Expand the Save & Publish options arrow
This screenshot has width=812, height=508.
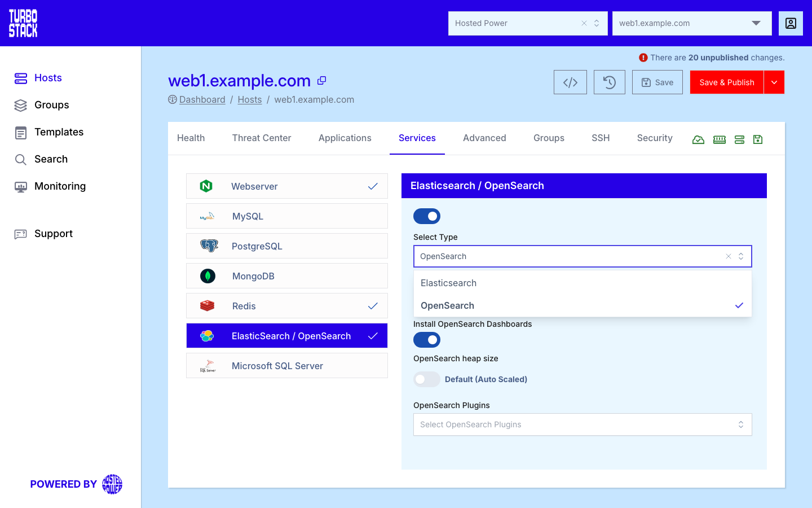pyautogui.click(x=774, y=82)
